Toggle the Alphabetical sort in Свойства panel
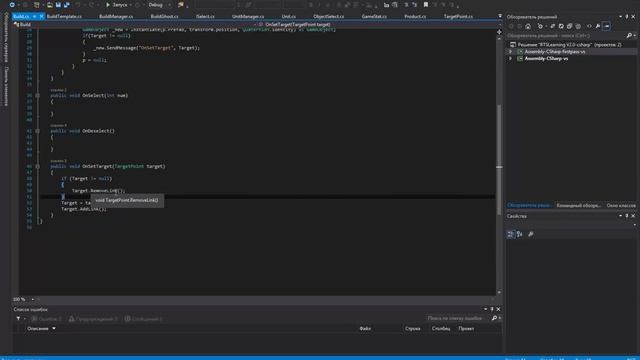Image resolution: width=640 pixels, height=360 pixels. pos(520,234)
